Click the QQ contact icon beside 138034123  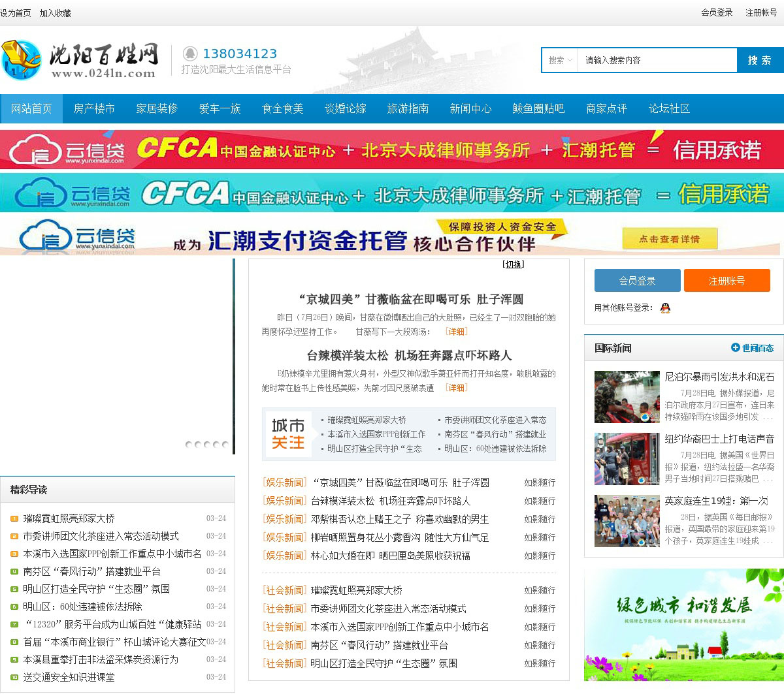point(190,54)
